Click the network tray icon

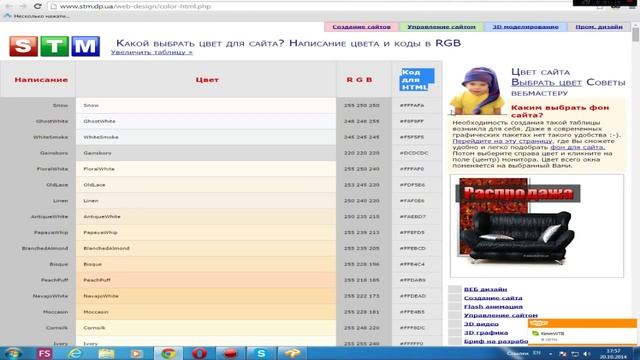(x=575, y=354)
